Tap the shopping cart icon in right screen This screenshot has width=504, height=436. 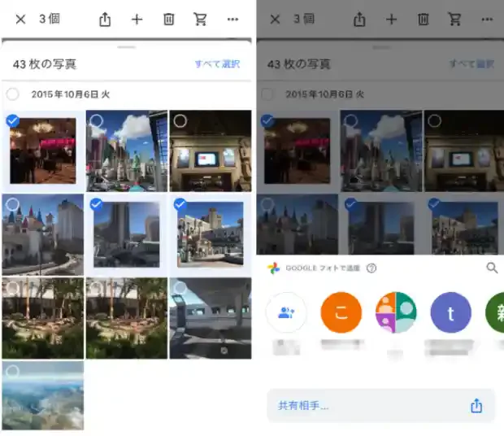click(454, 20)
